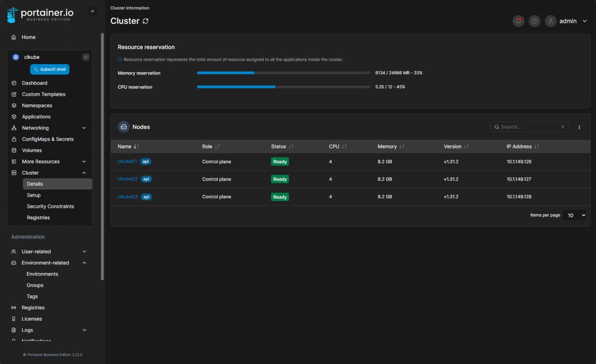Refresh the cluster with the refresh icon
The width and height of the screenshot is (596, 364).
tap(146, 21)
